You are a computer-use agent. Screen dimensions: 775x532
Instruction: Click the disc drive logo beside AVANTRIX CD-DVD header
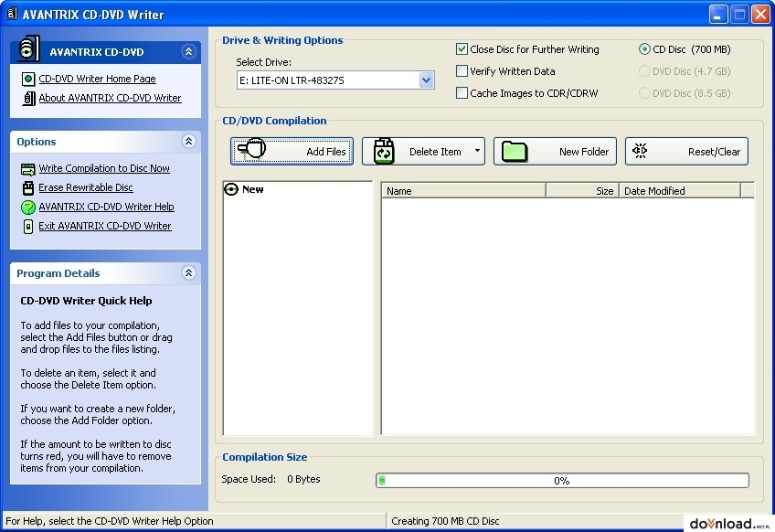[x=28, y=49]
